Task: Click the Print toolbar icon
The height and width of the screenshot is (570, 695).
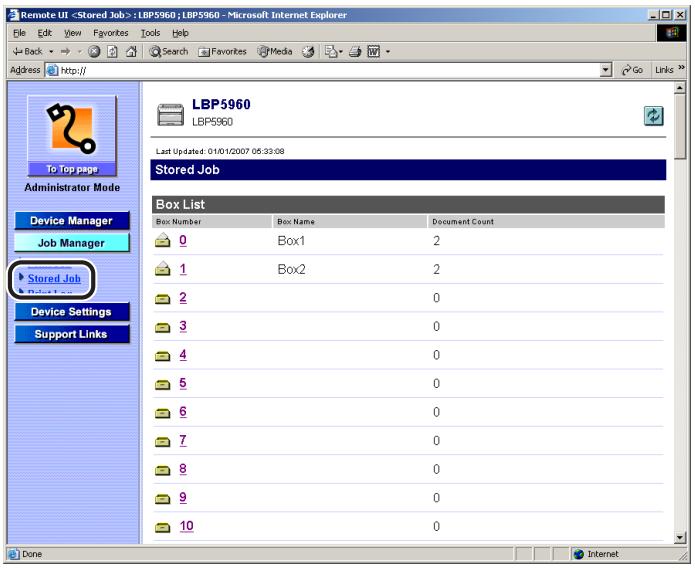Action: (x=355, y=52)
